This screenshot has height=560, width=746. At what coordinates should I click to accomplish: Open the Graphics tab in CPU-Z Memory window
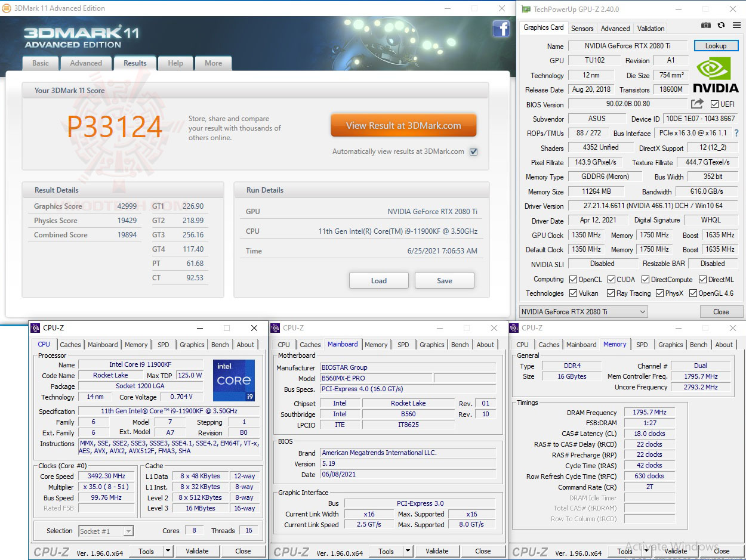coord(671,345)
